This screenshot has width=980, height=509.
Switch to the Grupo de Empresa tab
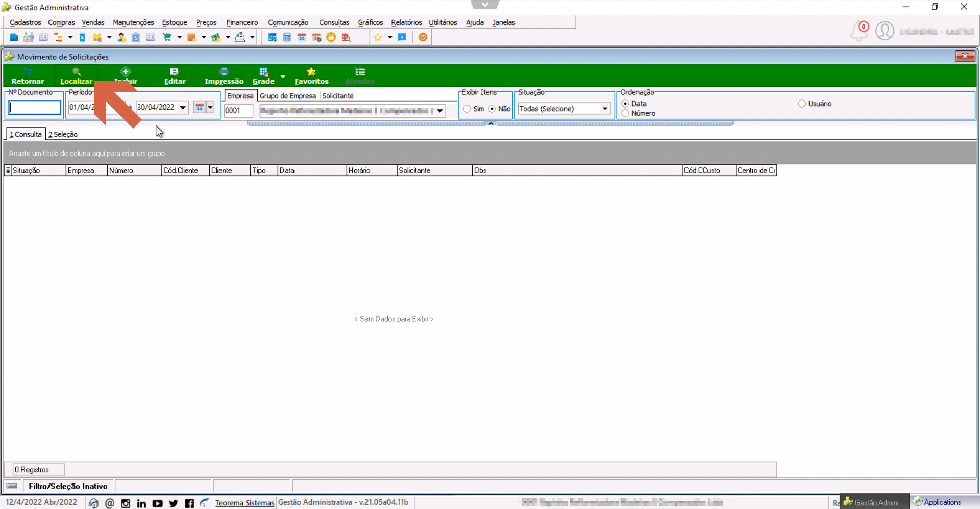[x=288, y=96]
